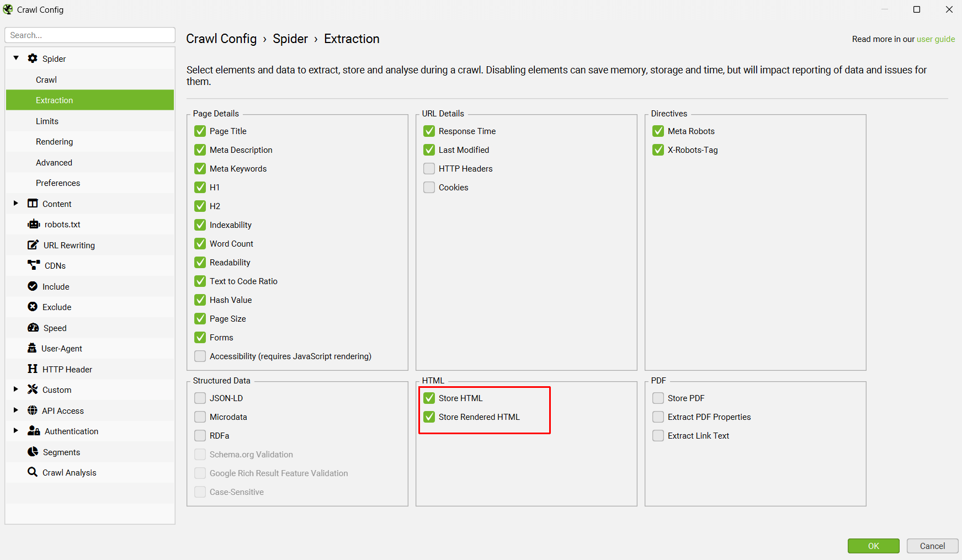Switch to the Limits settings page

click(47, 121)
